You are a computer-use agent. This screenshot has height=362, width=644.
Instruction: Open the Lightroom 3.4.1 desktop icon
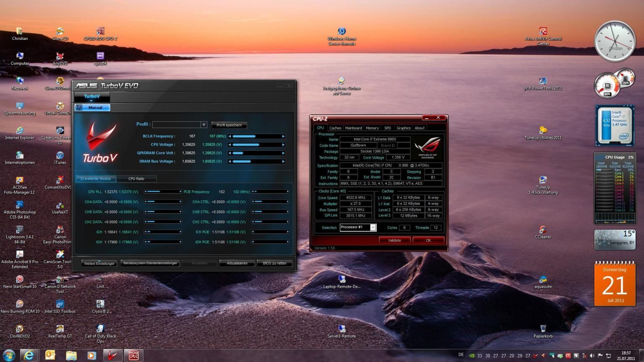(x=20, y=234)
